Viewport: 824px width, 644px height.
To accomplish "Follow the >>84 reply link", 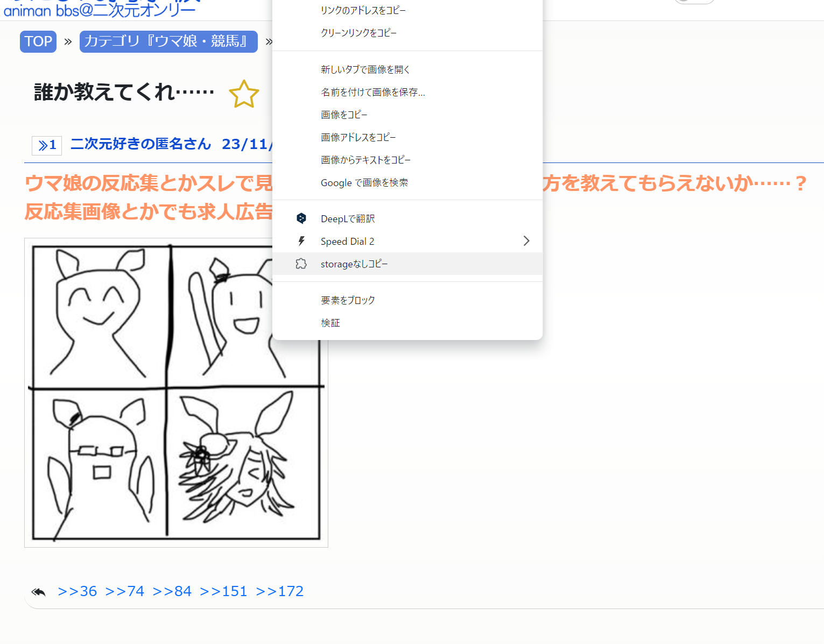I will [x=172, y=591].
